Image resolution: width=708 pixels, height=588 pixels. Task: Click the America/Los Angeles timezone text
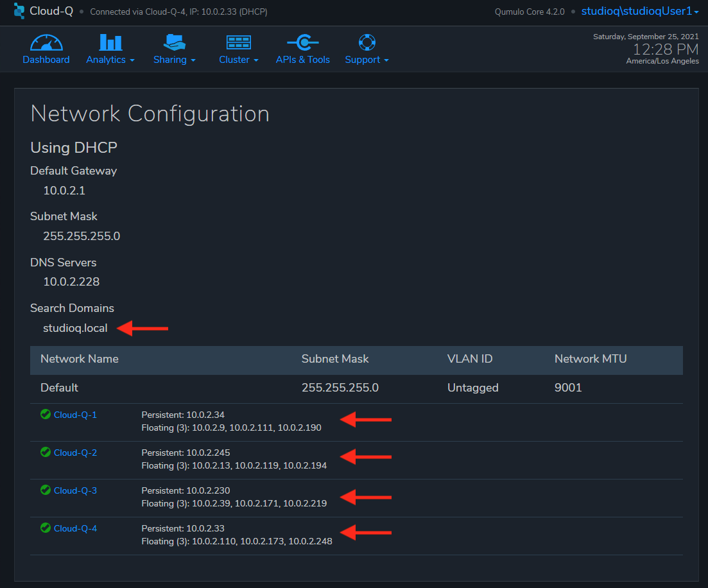click(662, 61)
